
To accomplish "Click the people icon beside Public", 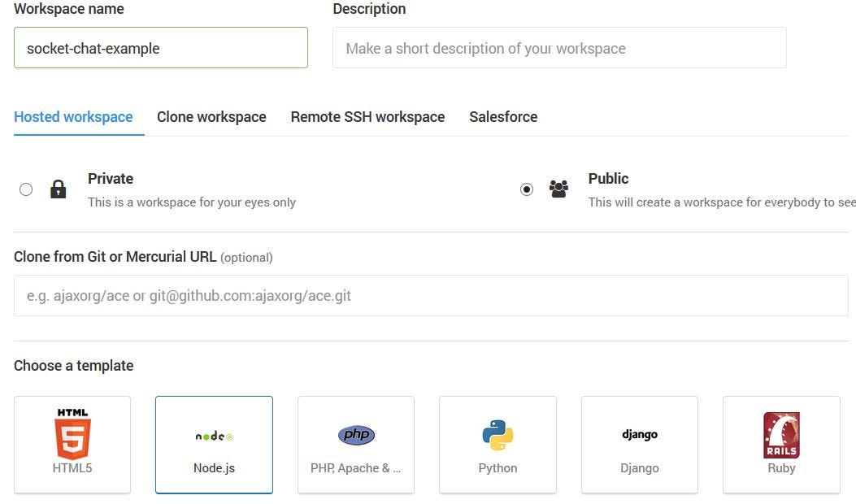I will [558, 189].
